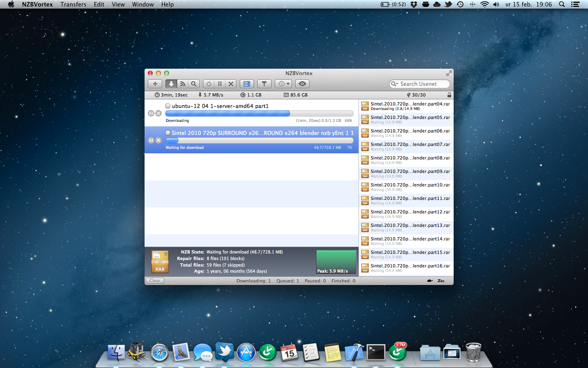The height and width of the screenshot is (368, 588).
Task: Select the Sintel part08.rar file
Action: coord(406,160)
